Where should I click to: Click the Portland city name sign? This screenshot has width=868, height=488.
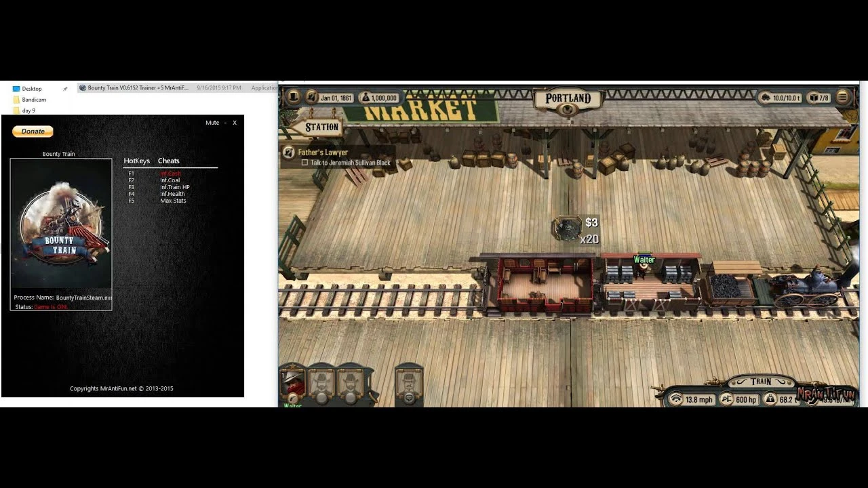[568, 98]
